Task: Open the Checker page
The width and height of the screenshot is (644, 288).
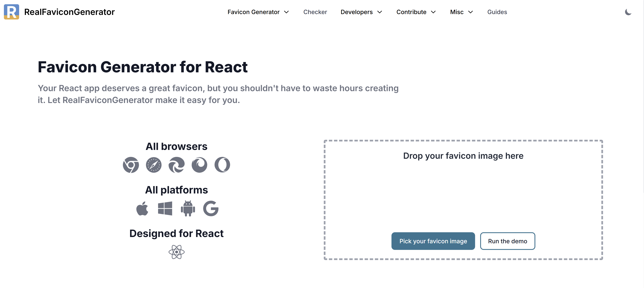Action: coord(315,12)
